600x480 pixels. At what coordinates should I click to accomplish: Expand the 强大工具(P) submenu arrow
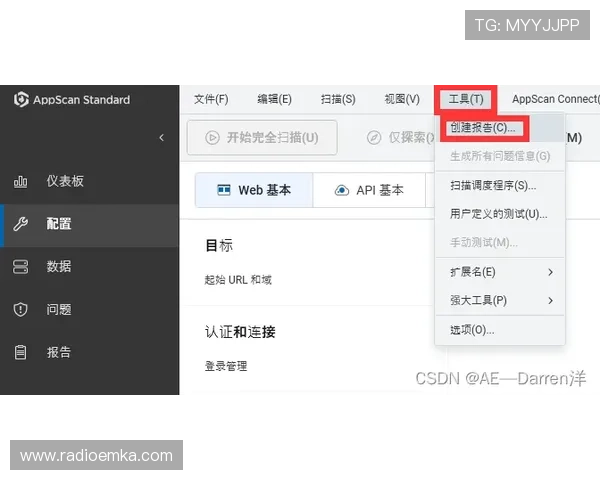click(x=550, y=300)
